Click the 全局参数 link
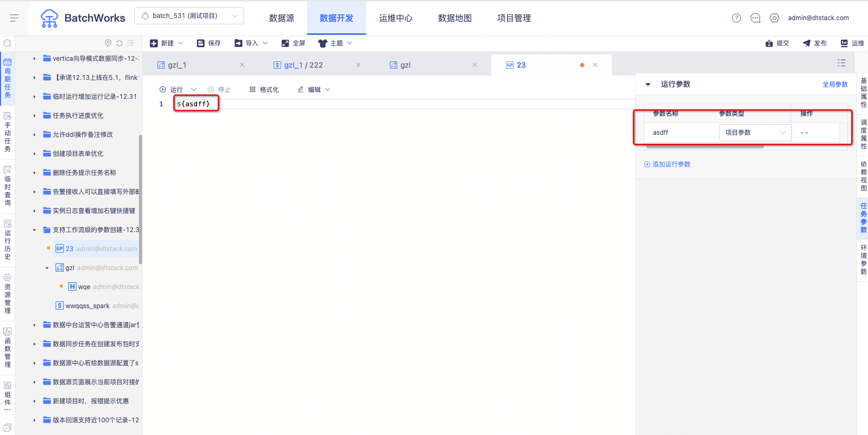868x435 pixels. (x=835, y=85)
